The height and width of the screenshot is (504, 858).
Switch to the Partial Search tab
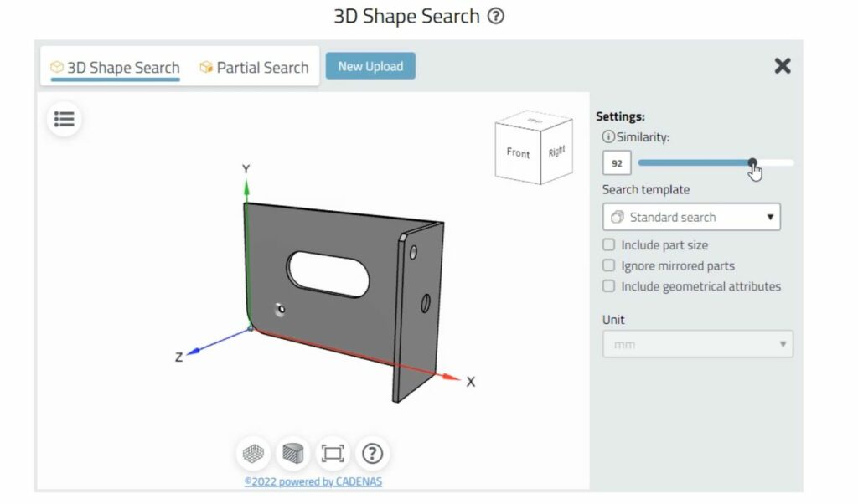(x=254, y=67)
